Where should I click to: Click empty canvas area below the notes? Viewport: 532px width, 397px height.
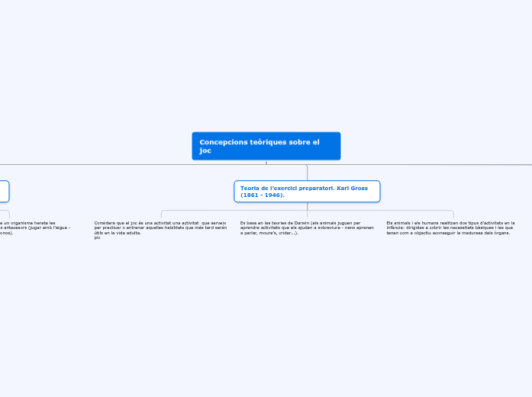[266, 321]
